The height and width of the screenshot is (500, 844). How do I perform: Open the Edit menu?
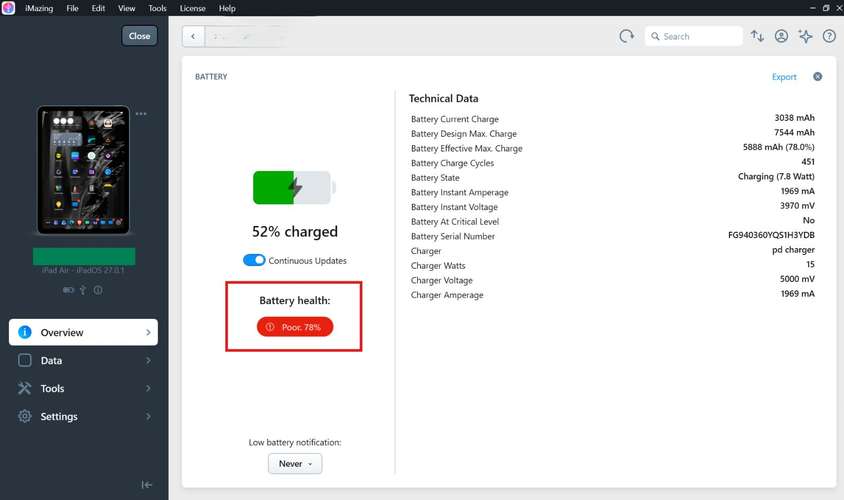pyautogui.click(x=98, y=8)
